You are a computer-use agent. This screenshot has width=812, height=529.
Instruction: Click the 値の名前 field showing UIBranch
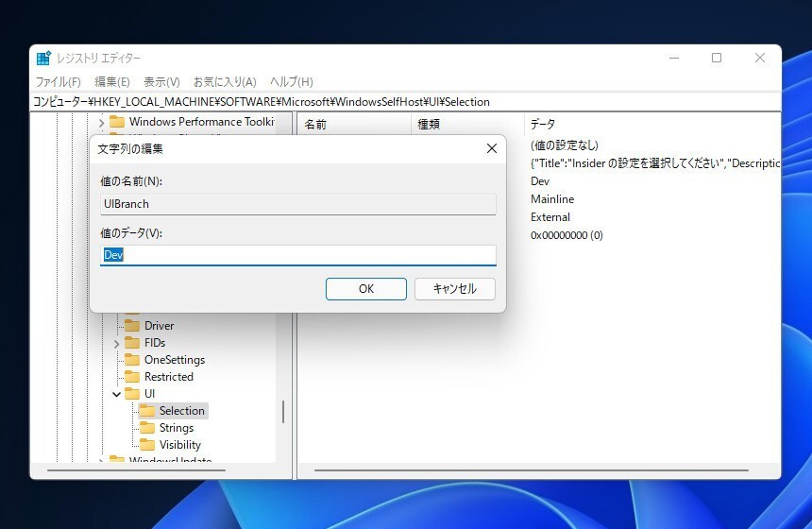pos(297,204)
